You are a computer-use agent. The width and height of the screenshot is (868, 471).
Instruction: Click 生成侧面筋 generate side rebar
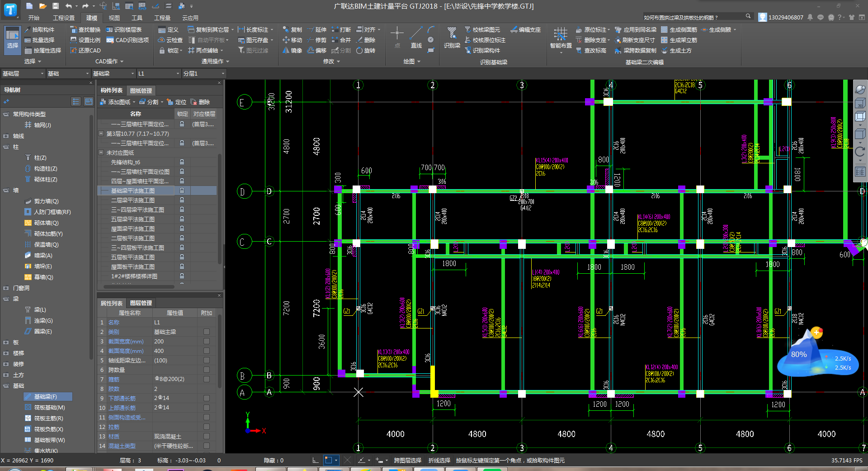(679, 29)
